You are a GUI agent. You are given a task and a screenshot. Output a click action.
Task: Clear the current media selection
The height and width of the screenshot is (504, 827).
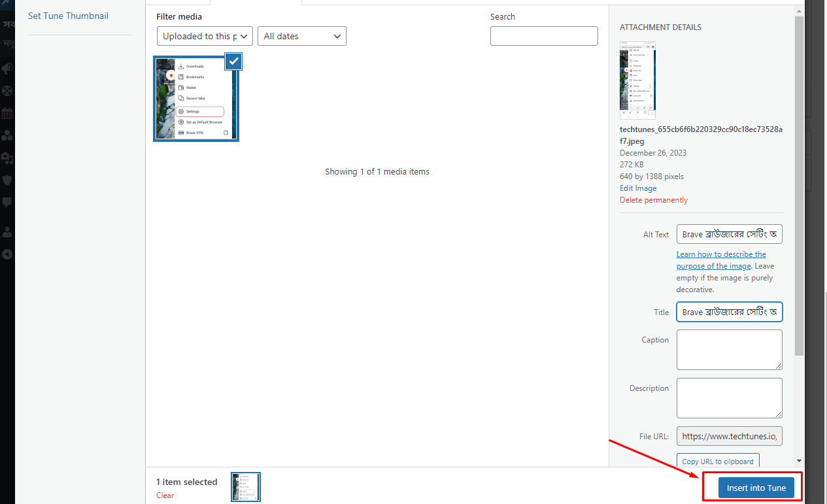coord(165,495)
